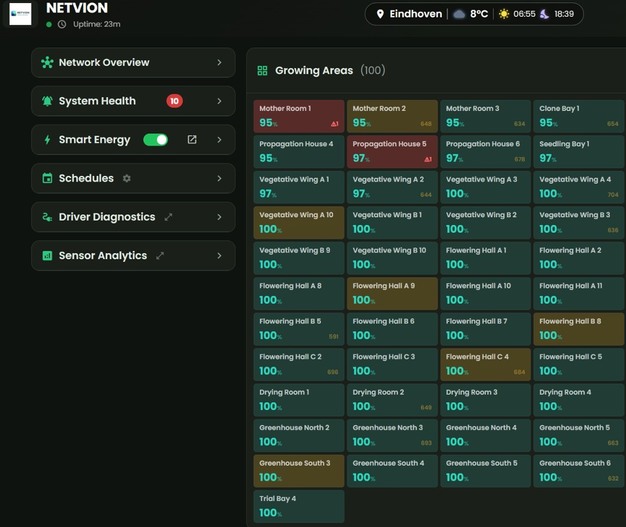Click the System Health alarm bell icon
The image size is (626, 527).
pyautogui.click(x=47, y=101)
